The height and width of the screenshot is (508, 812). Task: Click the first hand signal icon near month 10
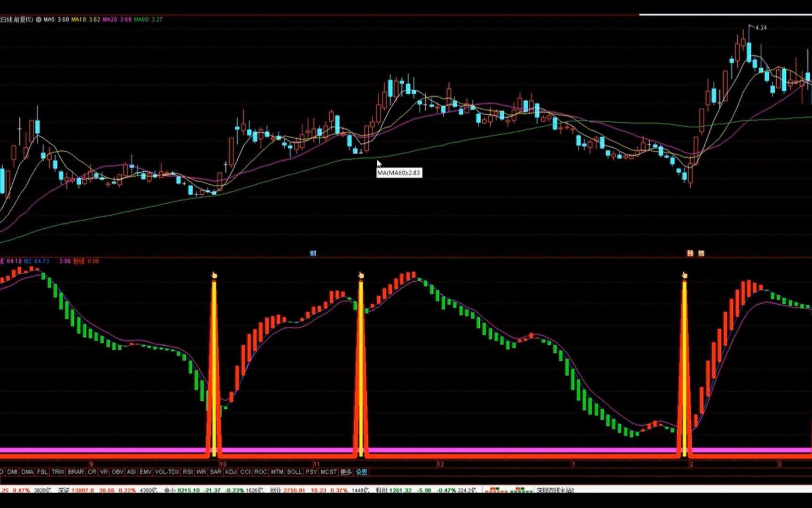[x=214, y=275]
